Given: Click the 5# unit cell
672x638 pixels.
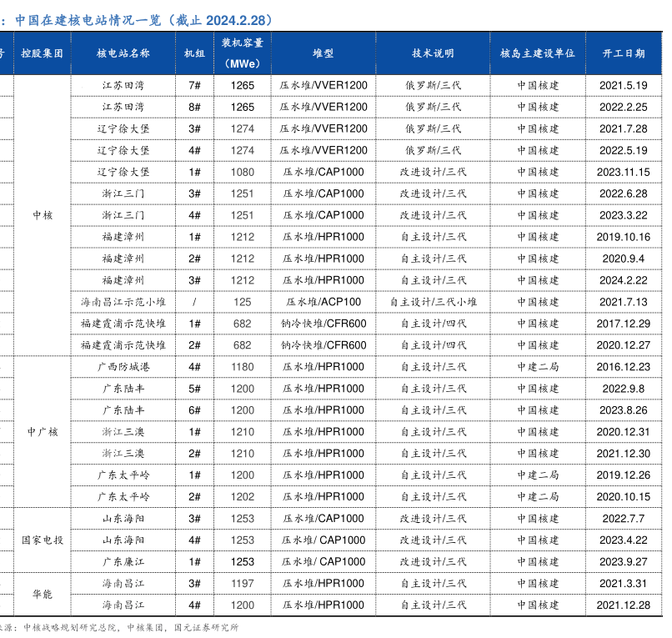Looking at the screenshot, I should (x=194, y=389).
